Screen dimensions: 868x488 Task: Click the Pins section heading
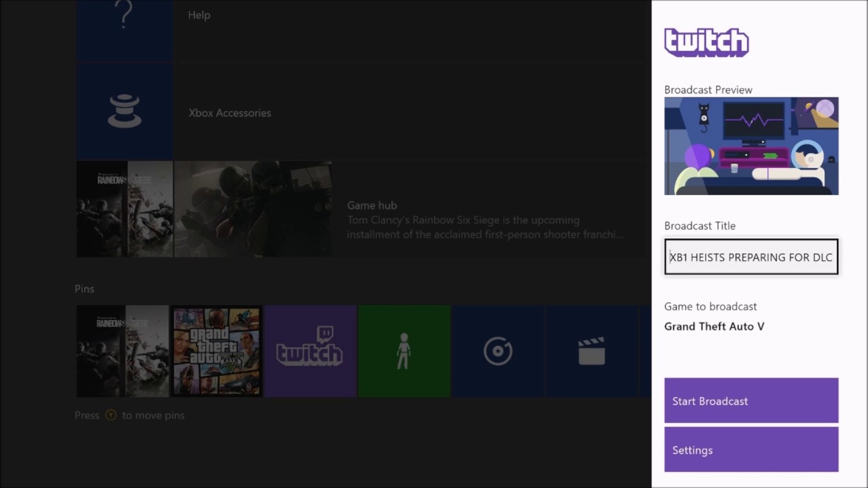pyautogui.click(x=84, y=289)
